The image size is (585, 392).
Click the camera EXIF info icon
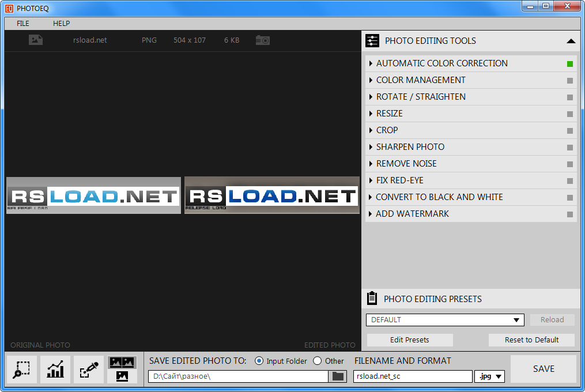[263, 40]
